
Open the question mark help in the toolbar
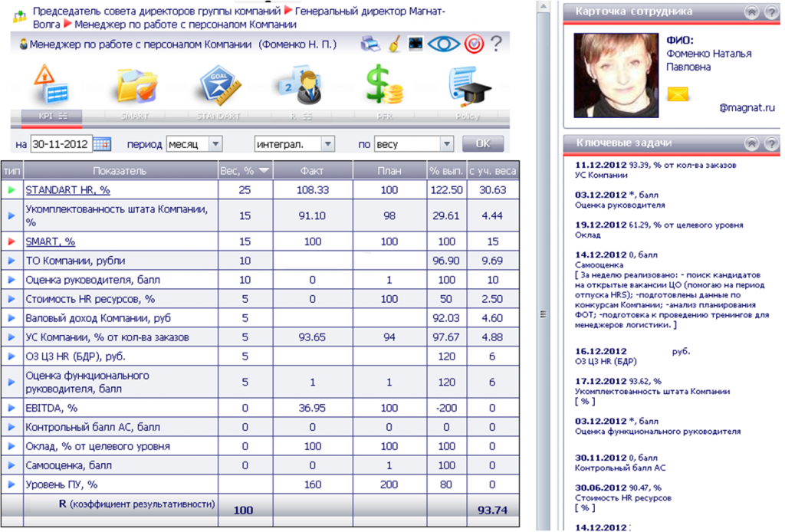tap(496, 44)
